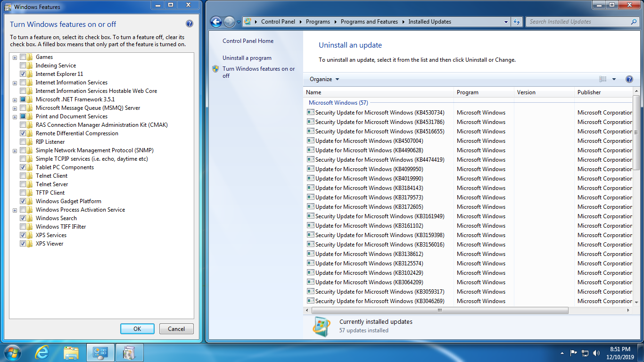This screenshot has height=362, width=644.
Task: Click the Control Panel icon in the address bar
Action: (248, 22)
